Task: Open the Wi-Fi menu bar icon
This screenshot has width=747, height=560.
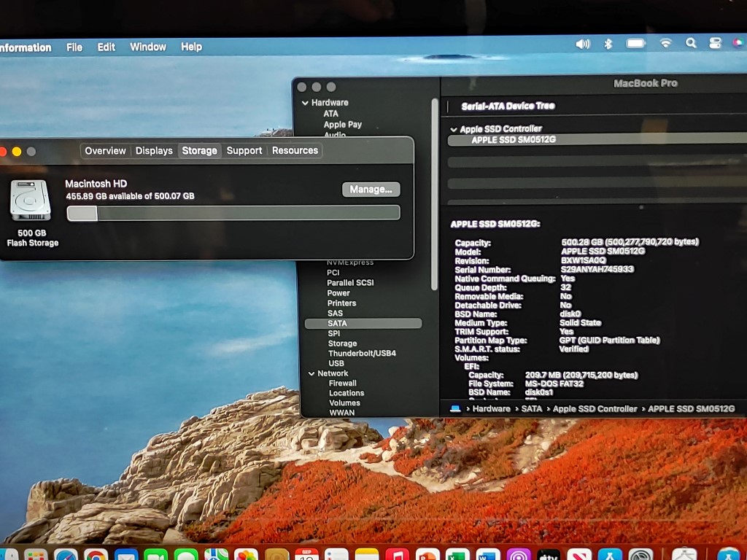Action: pyautogui.click(x=665, y=43)
